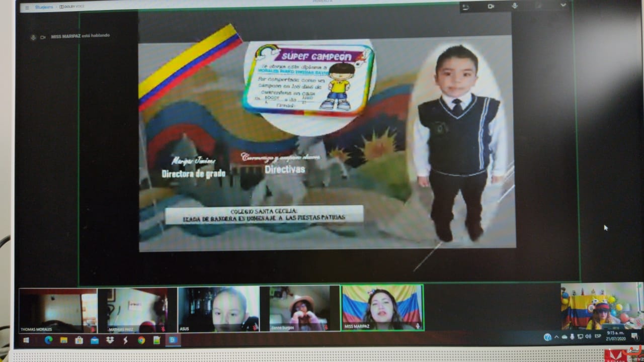Expand the top control bar chevron
644x362 pixels.
click(563, 5)
